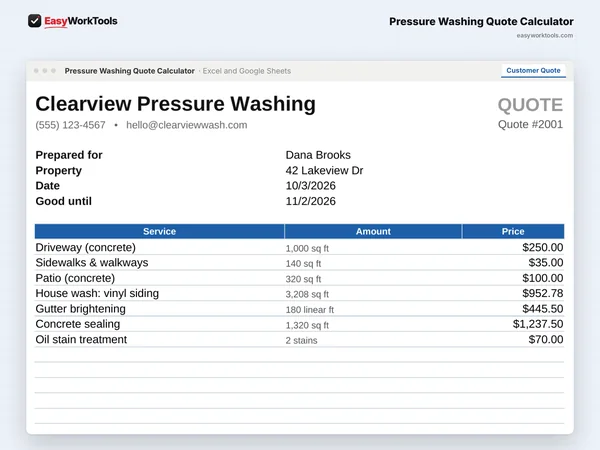Select the Quote #2001 text
Viewport: 600px width, 450px height.
[530, 124]
